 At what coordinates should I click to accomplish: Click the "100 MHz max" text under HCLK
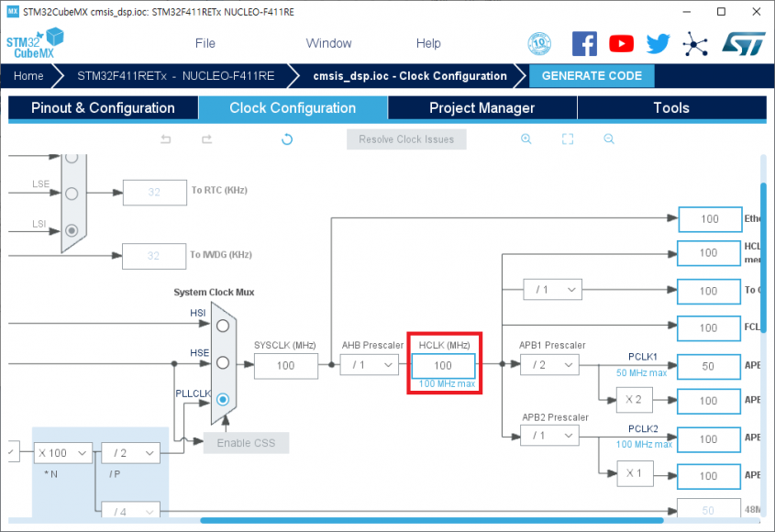[x=447, y=383]
